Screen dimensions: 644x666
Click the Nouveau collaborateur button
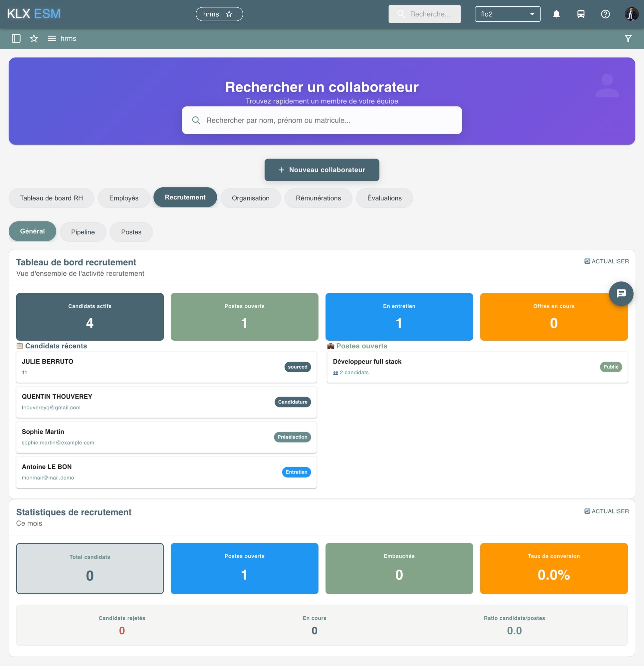click(322, 170)
